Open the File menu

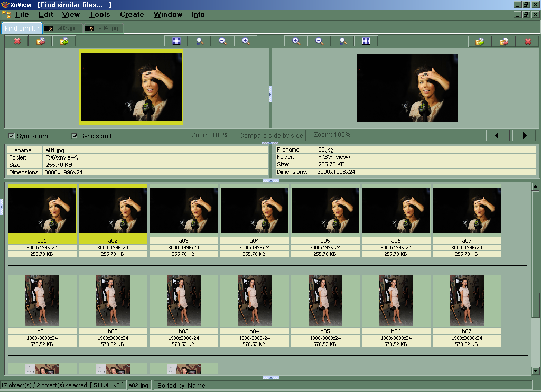[x=22, y=14]
